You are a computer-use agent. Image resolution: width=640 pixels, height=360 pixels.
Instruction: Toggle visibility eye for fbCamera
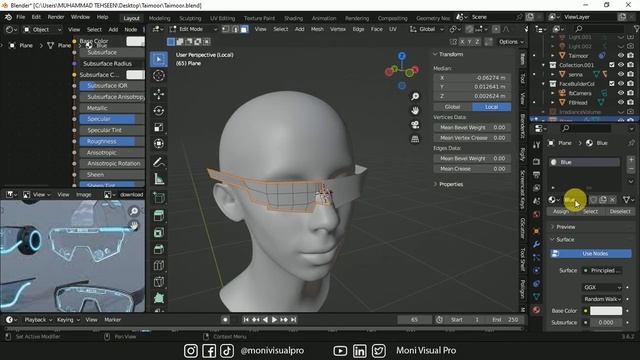point(621,93)
